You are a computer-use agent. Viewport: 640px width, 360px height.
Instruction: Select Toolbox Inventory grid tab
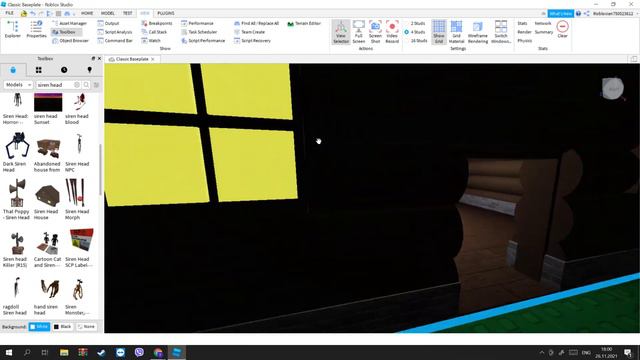click(x=38, y=70)
